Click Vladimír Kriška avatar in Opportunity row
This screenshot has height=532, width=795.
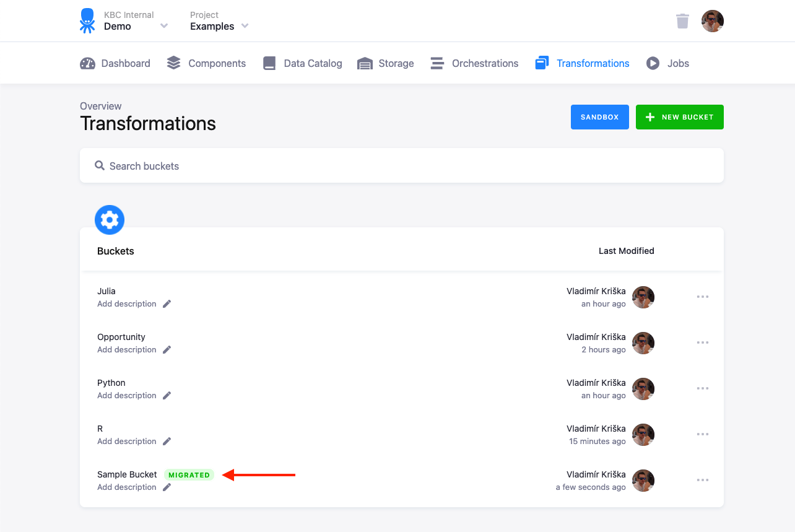[x=643, y=343]
